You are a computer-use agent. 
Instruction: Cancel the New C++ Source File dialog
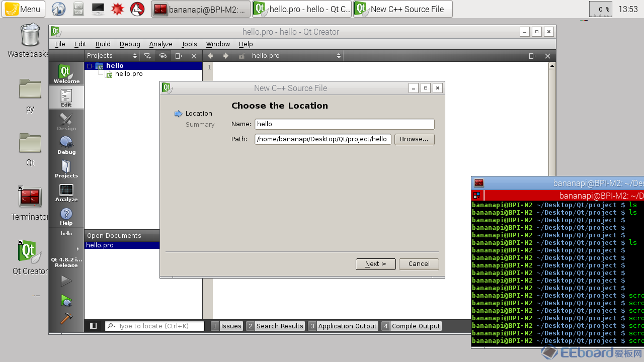tap(419, 264)
